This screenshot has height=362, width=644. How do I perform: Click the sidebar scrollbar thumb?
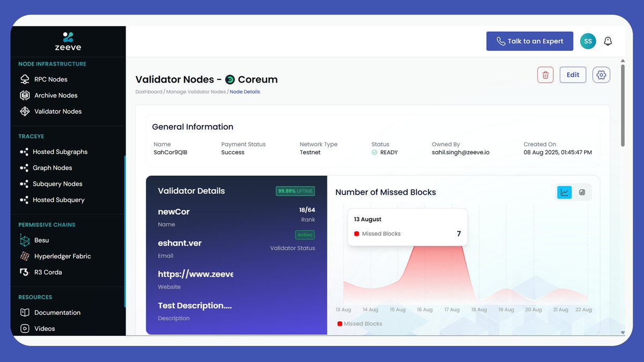[125, 232]
